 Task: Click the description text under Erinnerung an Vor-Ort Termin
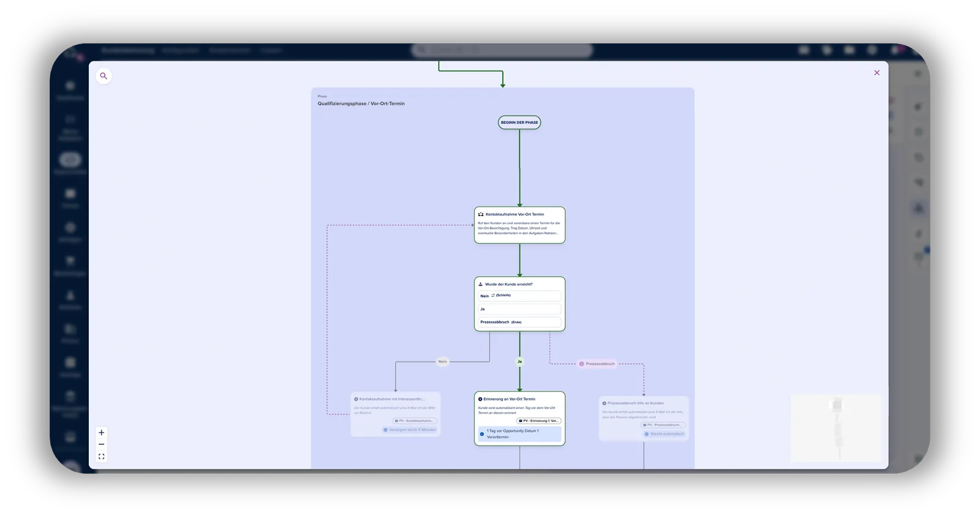click(516, 410)
